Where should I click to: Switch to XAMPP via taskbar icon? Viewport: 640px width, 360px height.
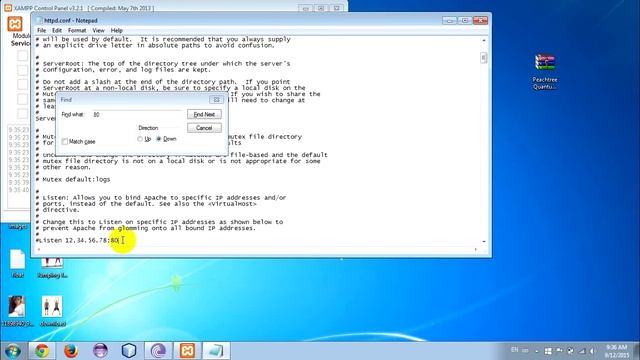(x=187, y=351)
